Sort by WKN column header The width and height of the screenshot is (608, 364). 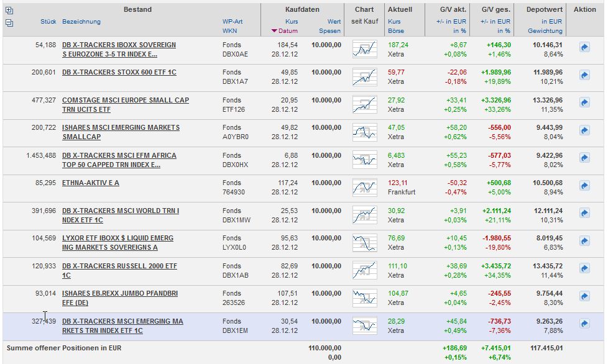tap(230, 31)
